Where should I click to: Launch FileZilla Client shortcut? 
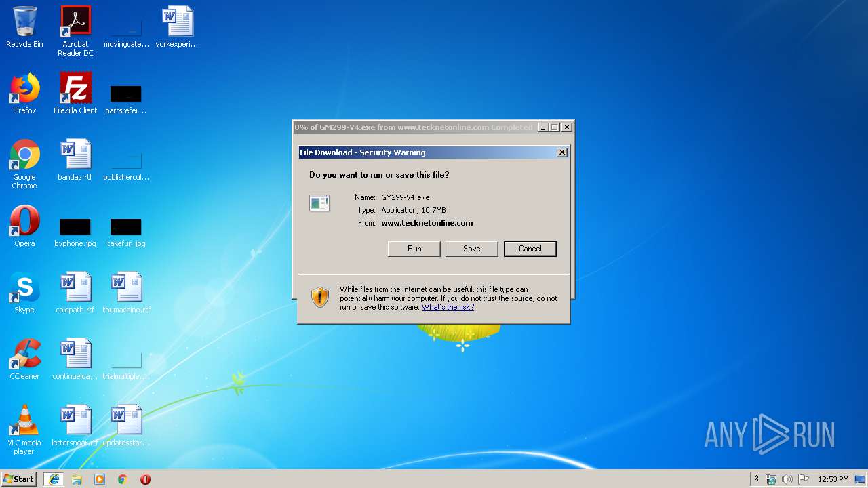pyautogui.click(x=75, y=94)
